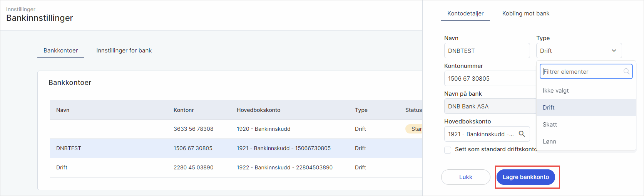The image size is (644, 196).
Task: Click the Innstillinger breadcrumb link
Action: [21, 9]
